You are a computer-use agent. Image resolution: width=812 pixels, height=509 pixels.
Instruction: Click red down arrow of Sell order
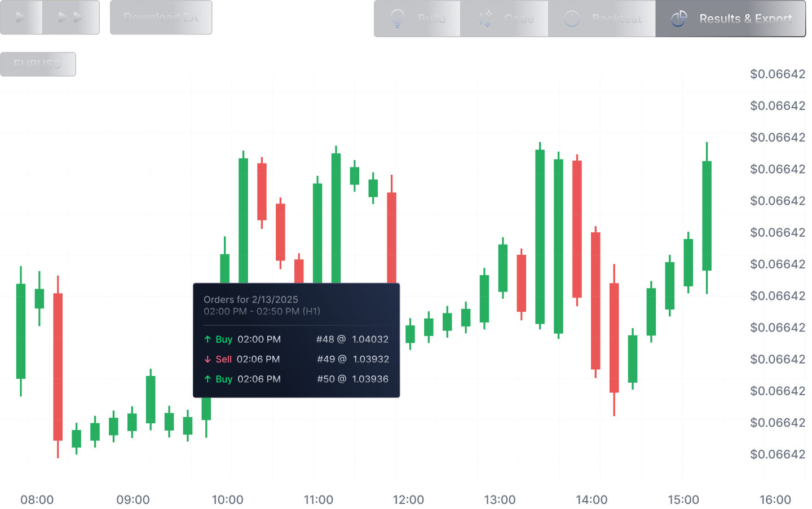pyautogui.click(x=208, y=360)
